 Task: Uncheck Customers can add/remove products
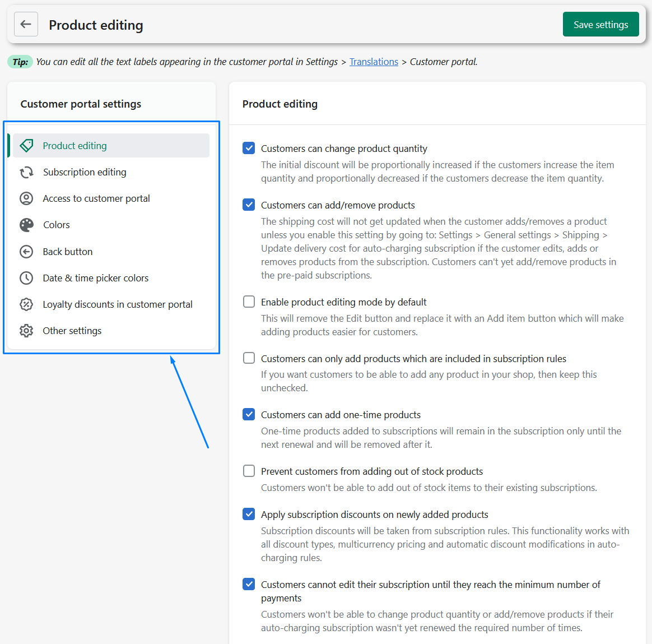(249, 205)
